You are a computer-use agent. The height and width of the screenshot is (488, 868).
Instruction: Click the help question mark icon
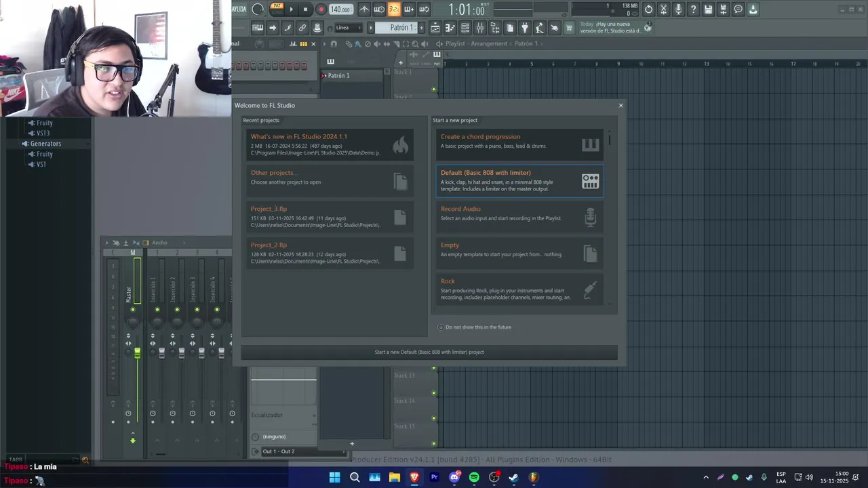tap(694, 9)
